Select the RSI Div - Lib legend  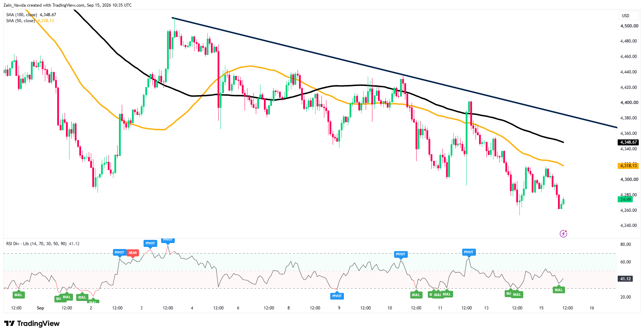coord(43,243)
